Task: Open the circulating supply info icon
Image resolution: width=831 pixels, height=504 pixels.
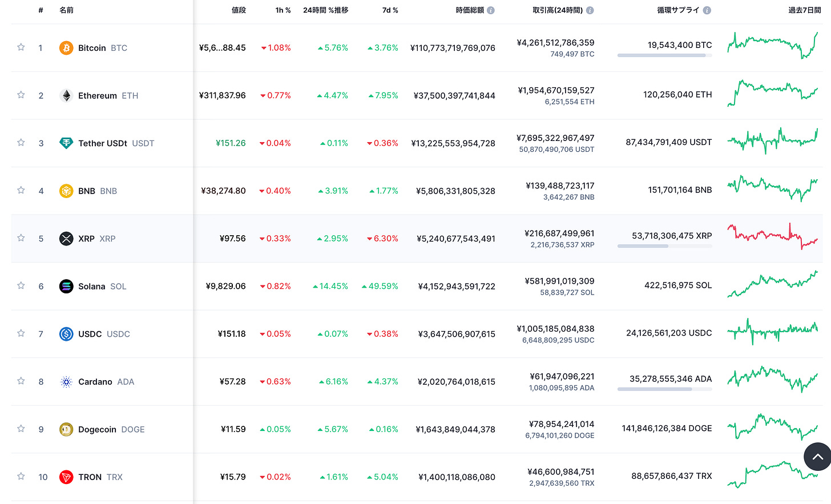Action: (707, 10)
